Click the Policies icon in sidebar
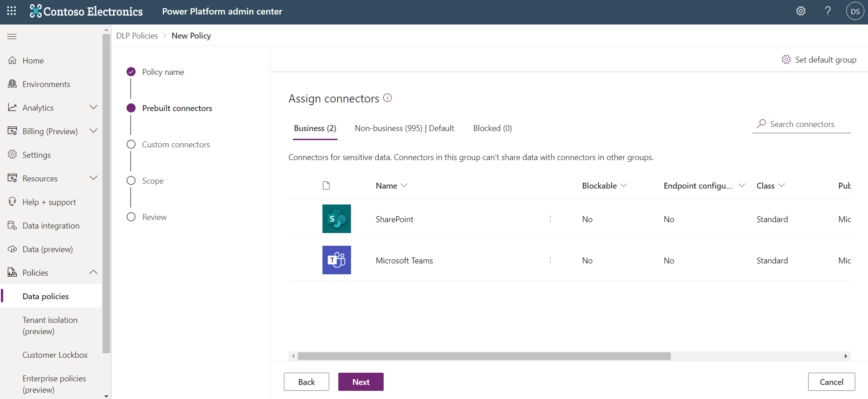 tap(13, 272)
